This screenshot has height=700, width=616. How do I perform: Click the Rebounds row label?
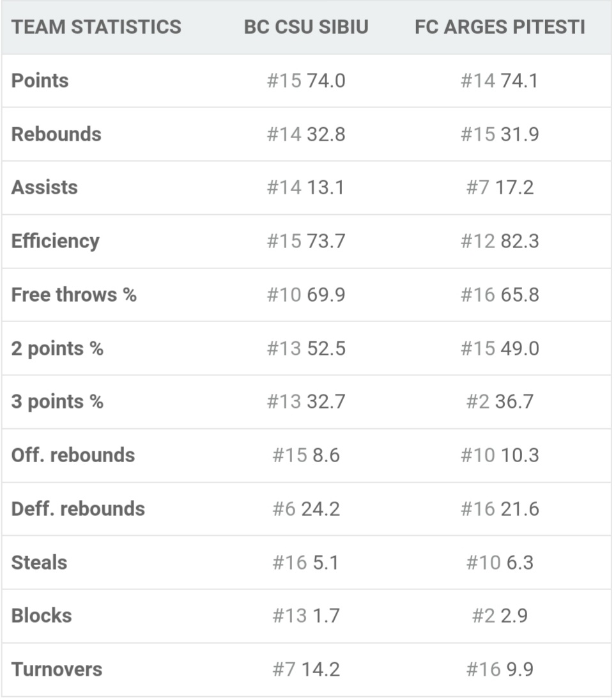point(56,134)
